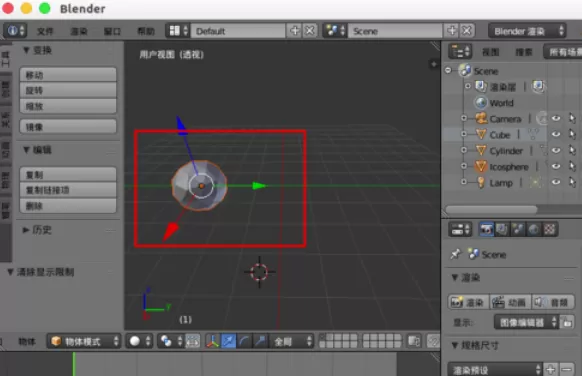
Task: Click the 移动 button
Action: click(x=68, y=75)
